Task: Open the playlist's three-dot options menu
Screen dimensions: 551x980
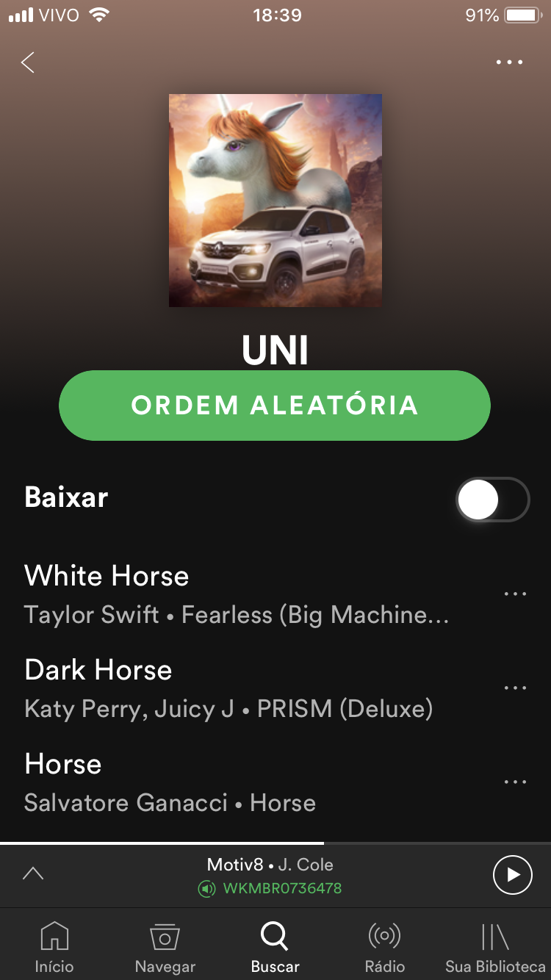Action: coord(509,62)
